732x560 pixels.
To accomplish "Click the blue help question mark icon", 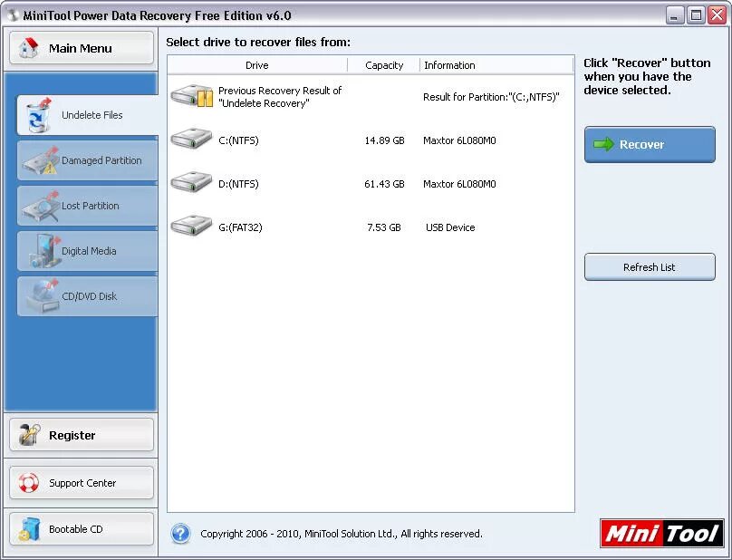I will [x=180, y=534].
